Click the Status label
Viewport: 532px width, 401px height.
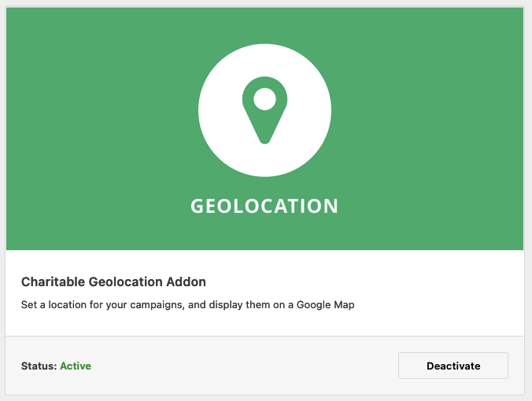point(39,366)
